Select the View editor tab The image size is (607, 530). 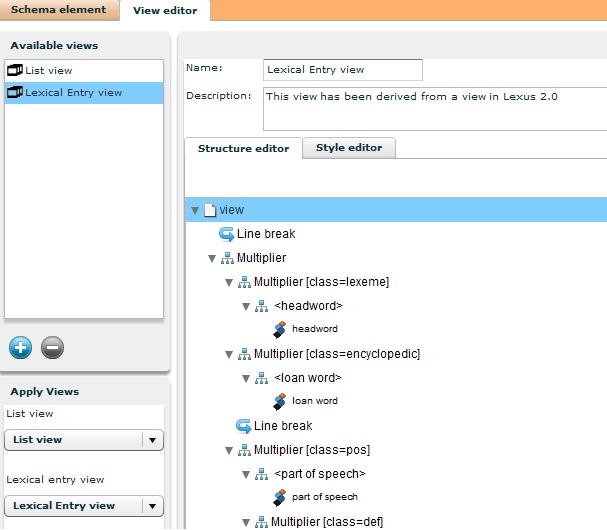[165, 10]
